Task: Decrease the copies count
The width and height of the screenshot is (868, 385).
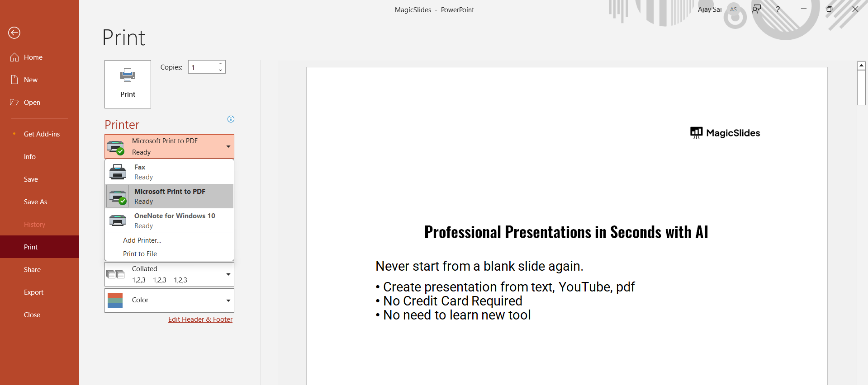Action: point(220,70)
